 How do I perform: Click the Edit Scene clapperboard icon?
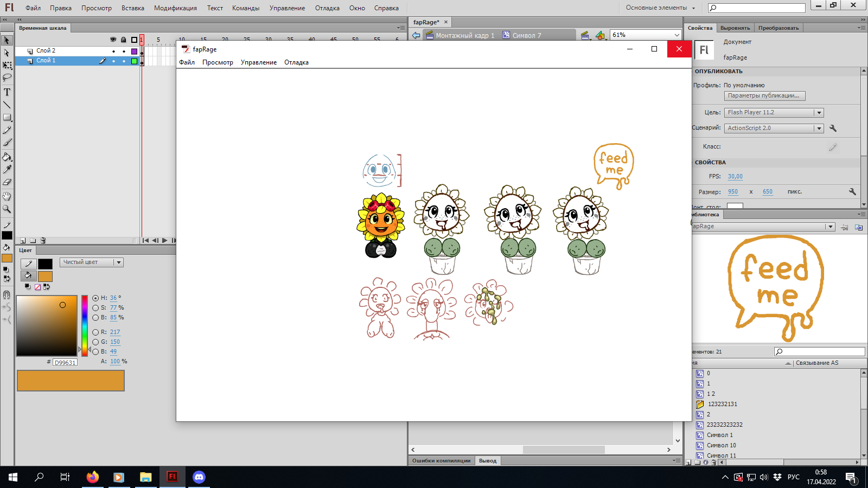pyautogui.click(x=585, y=35)
